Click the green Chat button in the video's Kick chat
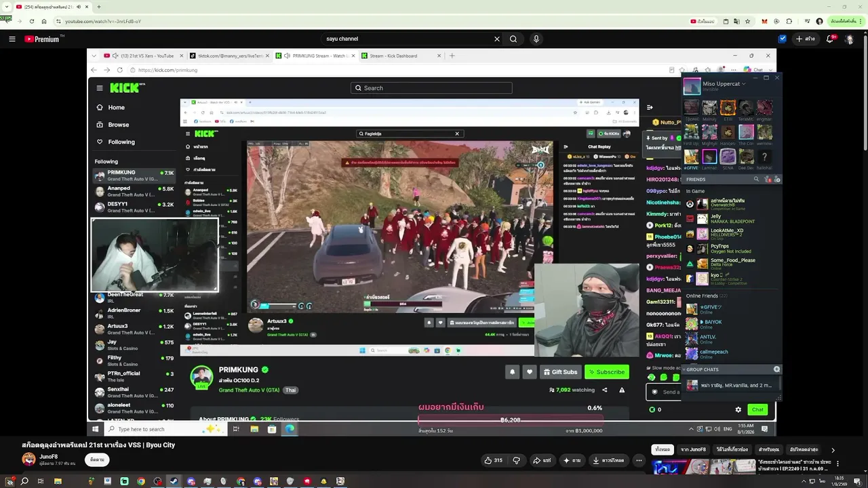Viewport: 868px width, 488px height. click(757, 409)
